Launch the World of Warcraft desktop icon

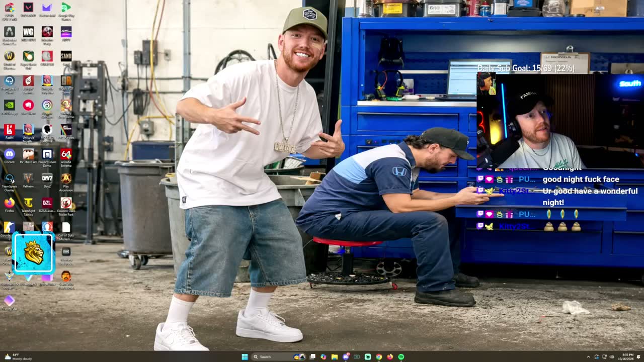[9, 59]
